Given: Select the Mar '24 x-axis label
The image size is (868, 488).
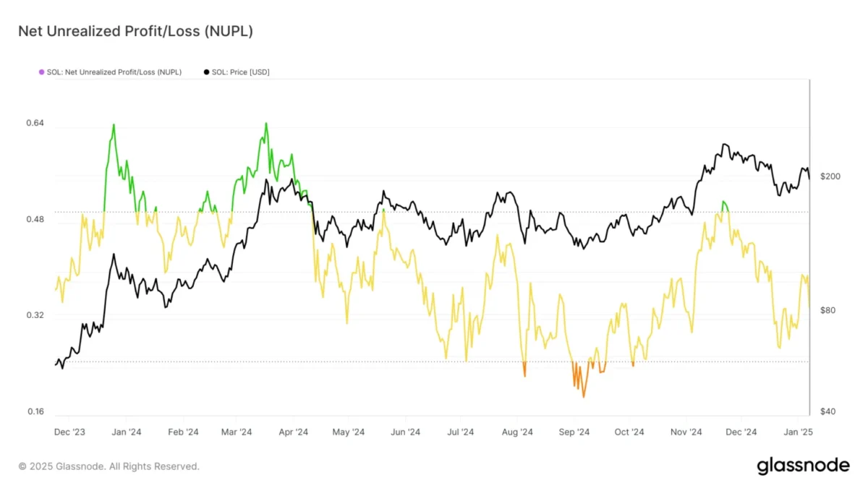Looking at the screenshot, I should coord(236,432).
